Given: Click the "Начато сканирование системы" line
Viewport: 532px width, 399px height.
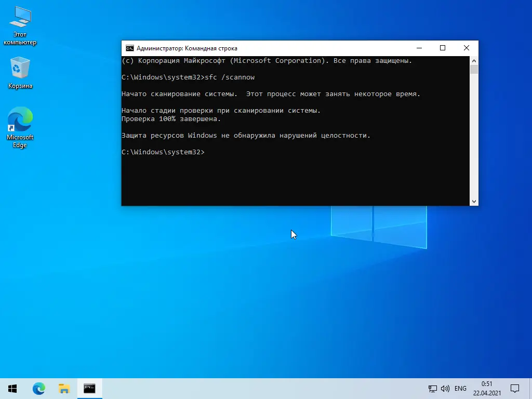Looking at the screenshot, I should pyautogui.click(x=271, y=94).
